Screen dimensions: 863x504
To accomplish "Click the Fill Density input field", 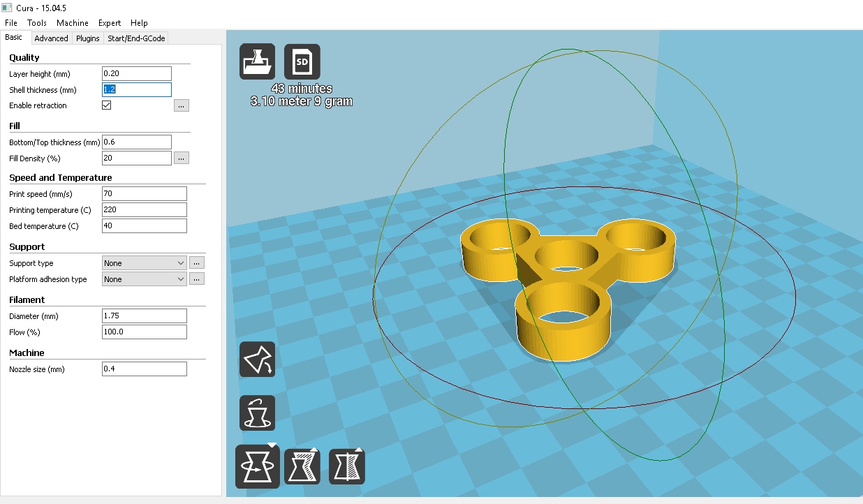I will pyautogui.click(x=137, y=158).
